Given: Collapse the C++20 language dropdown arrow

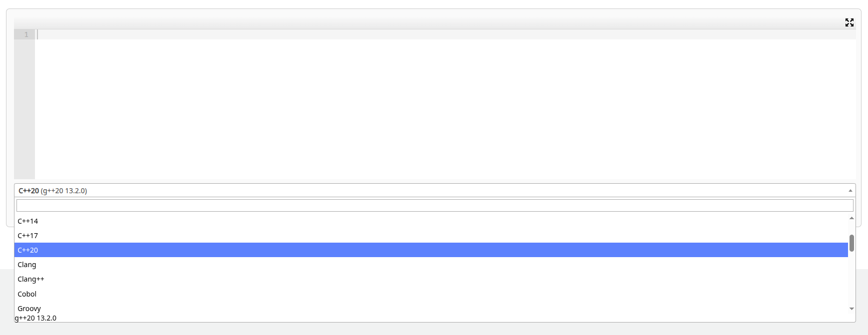Looking at the screenshot, I should coord(850,191).
